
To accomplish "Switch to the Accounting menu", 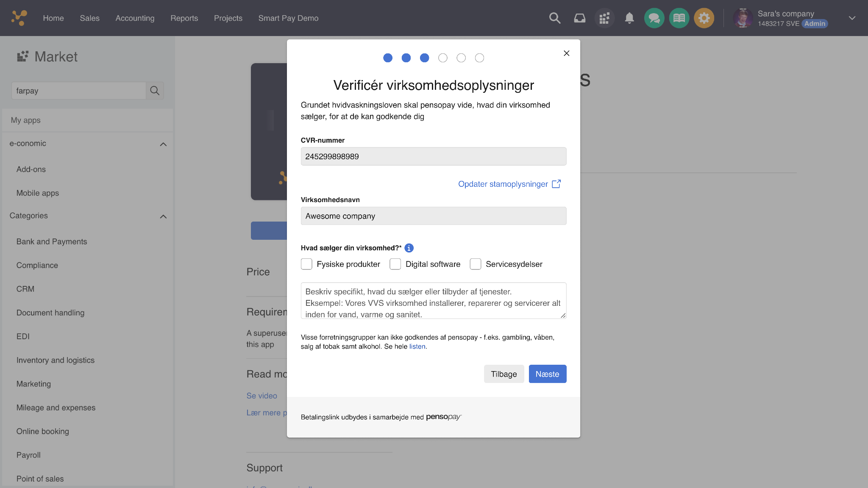I will pos(135,18).
